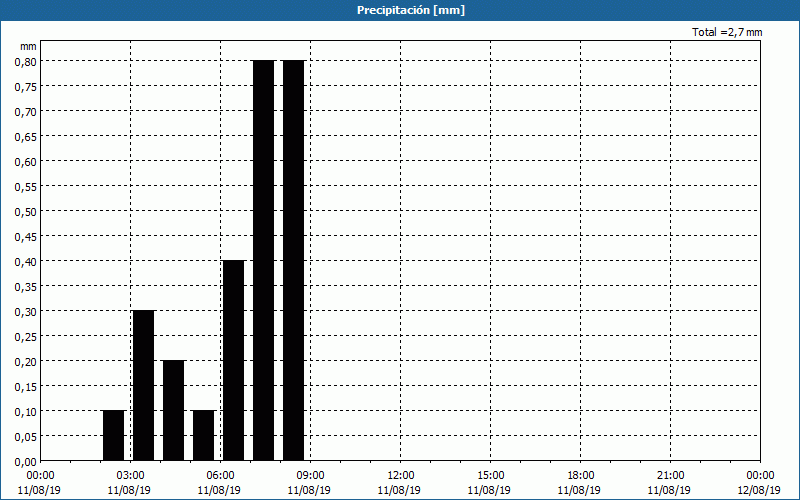Click the 0,10 mm bar starting at 02:00
Image resolution: width=800 pixels, height=500 pixels.
[x=113, y=435]
